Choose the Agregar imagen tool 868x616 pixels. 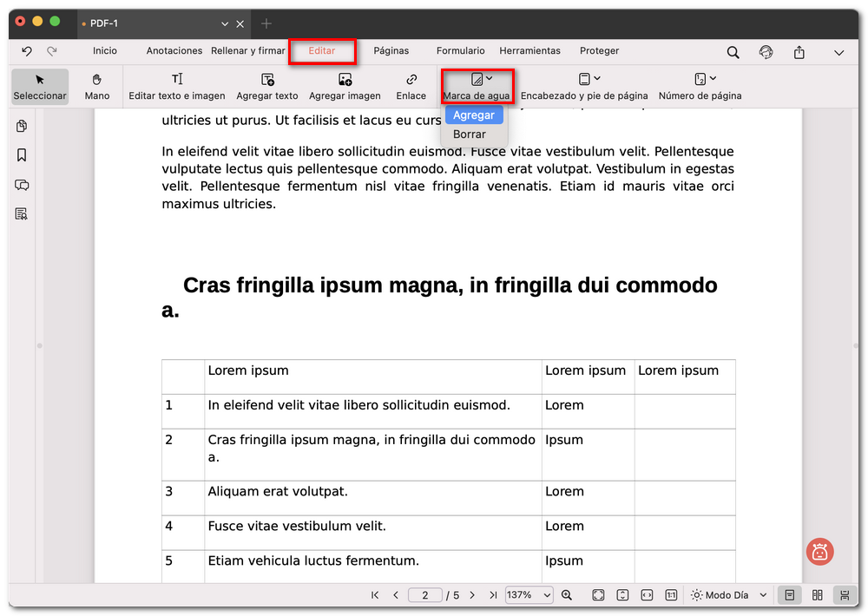pyautogui.click(x=345, y=86)
